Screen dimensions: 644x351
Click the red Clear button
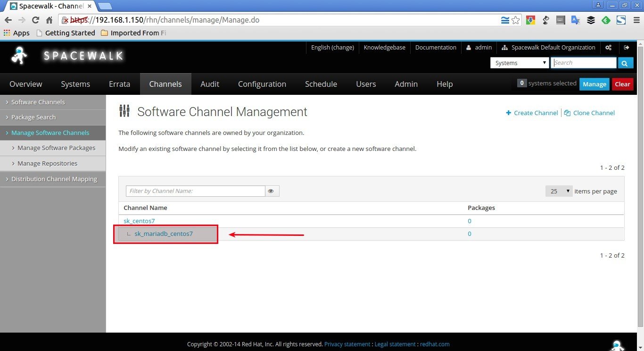(622, 84)
